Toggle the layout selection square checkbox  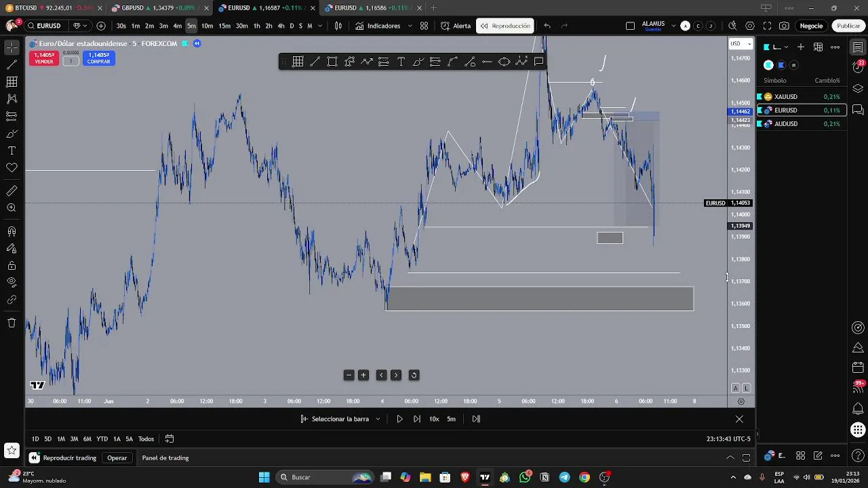[x=630, y=26]
